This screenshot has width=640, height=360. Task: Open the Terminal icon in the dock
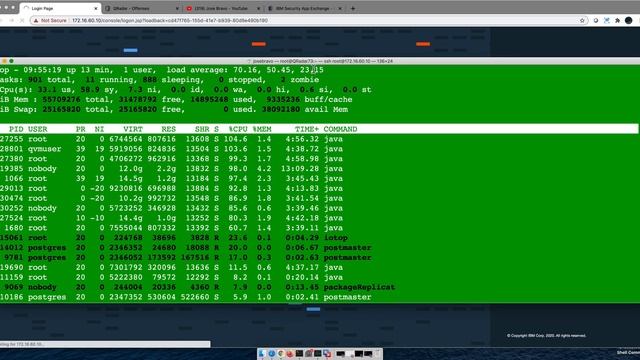tap(299, 353)
